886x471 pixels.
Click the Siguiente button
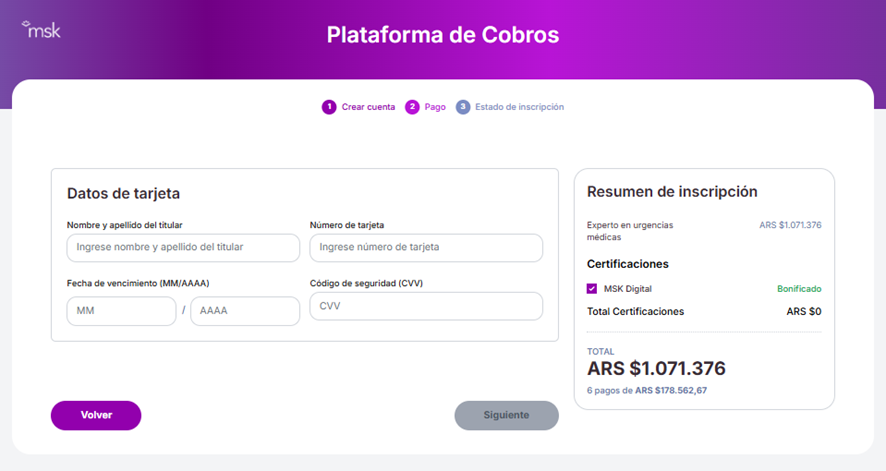506,415
